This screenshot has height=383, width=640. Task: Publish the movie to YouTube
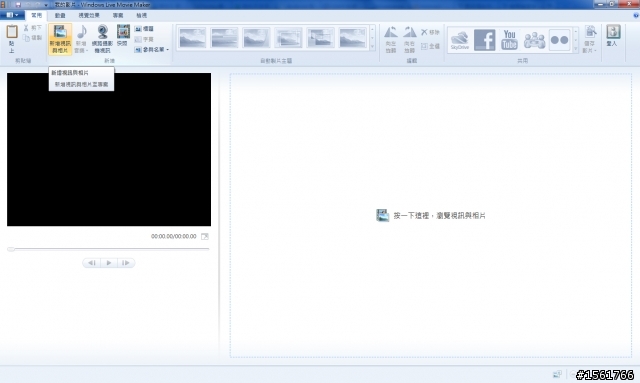pos(509,40)
